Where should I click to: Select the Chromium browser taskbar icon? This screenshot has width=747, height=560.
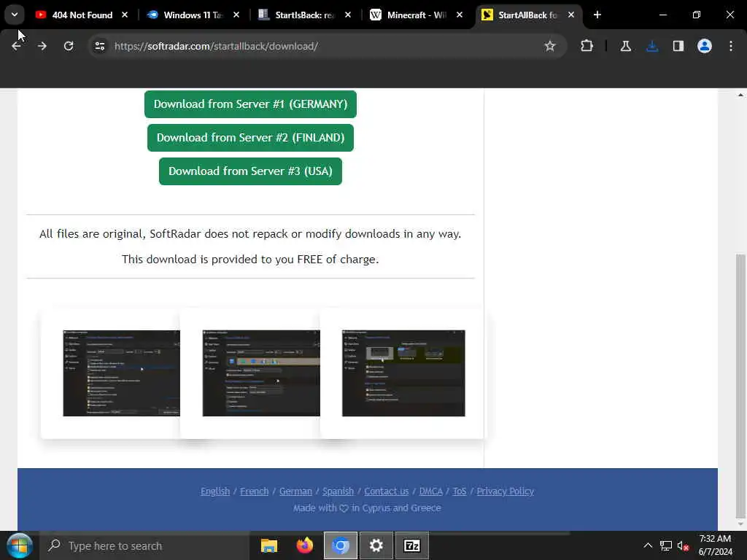coord(341,545)
